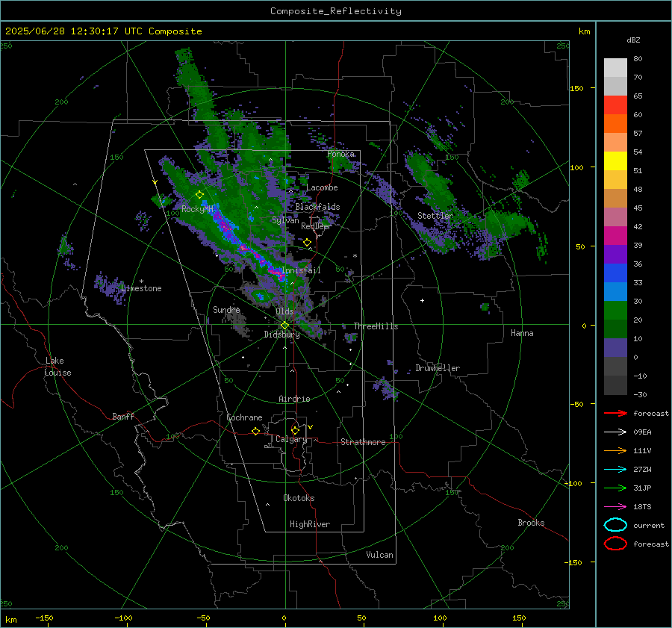This screenshot has width=672, height=628.
Task: Select the green 20 dBZ color swatch
Action: point(615,311)
